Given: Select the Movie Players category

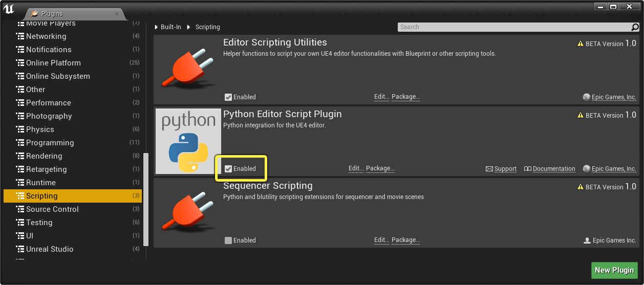Looking at the screenshot, I should click(x=72, y=24).
